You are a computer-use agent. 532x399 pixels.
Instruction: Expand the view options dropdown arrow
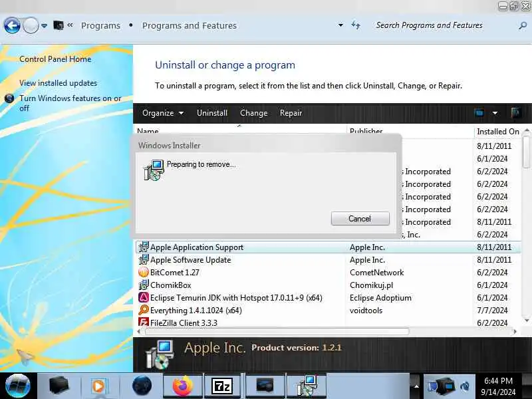[495, 113]
